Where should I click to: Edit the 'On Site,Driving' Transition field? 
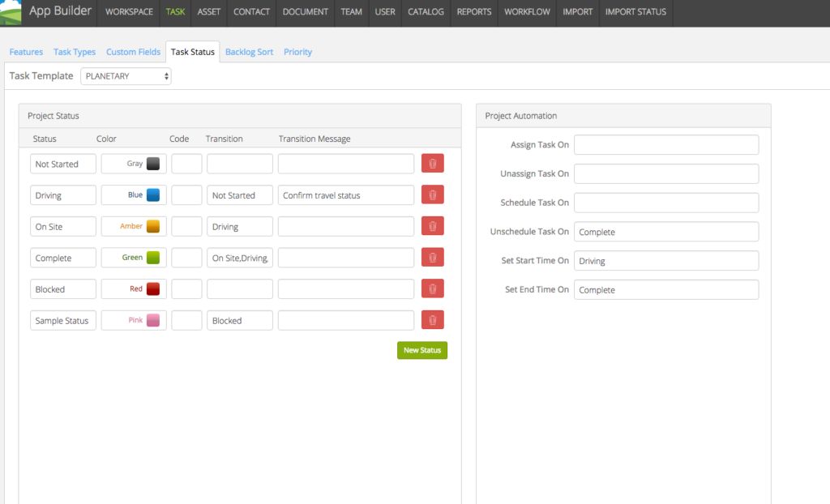coord(240,258)
